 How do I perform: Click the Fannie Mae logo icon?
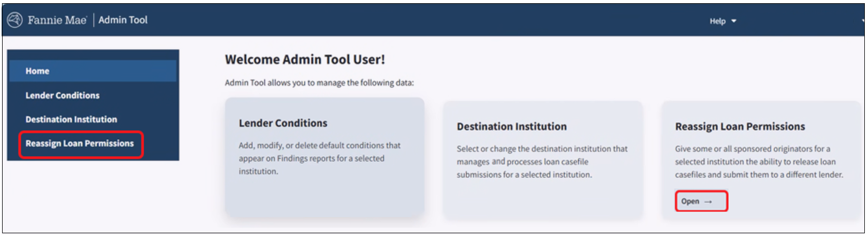click(15, 20)
